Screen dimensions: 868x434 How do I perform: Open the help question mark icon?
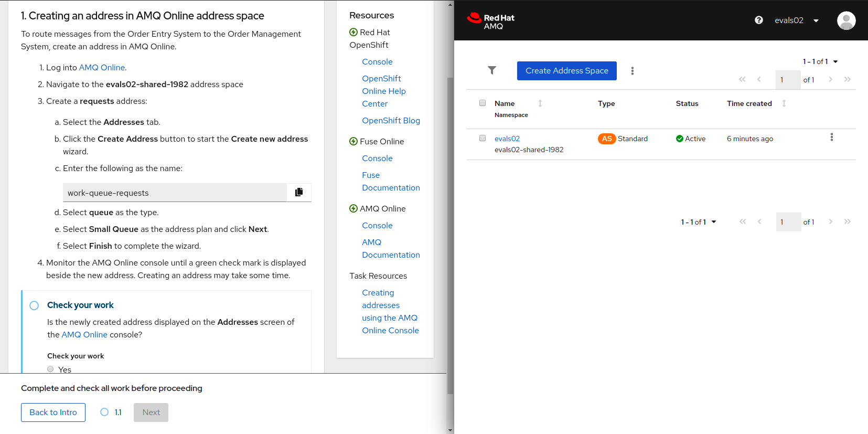click(x=759, y=20)
